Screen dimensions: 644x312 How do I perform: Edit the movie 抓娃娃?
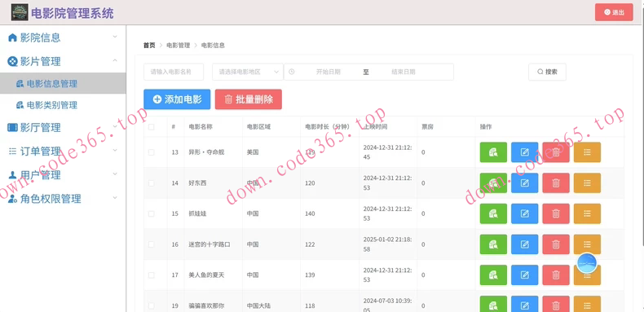(x=524, y=213)
